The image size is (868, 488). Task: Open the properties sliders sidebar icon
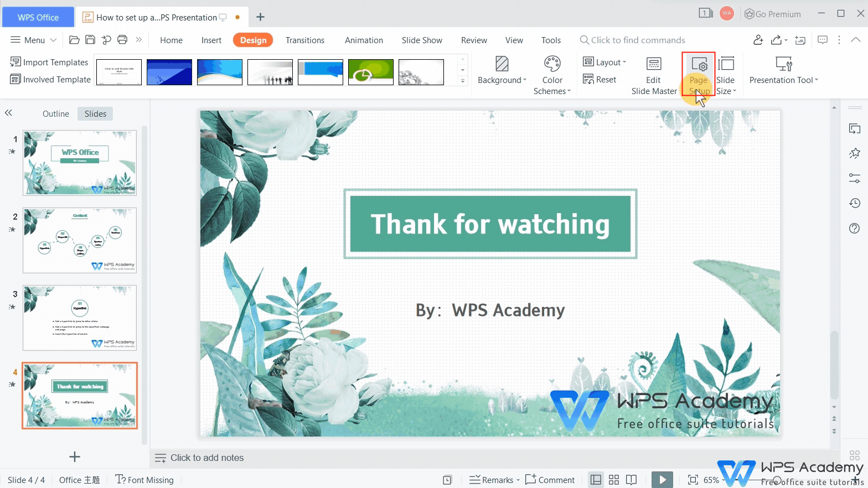855,178
